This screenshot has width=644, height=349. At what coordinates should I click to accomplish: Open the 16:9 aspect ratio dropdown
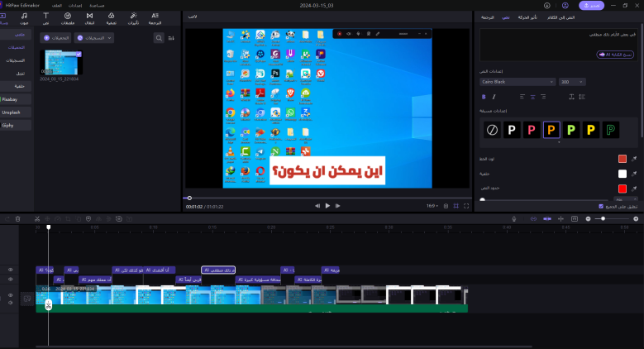[x=432, y=205]
